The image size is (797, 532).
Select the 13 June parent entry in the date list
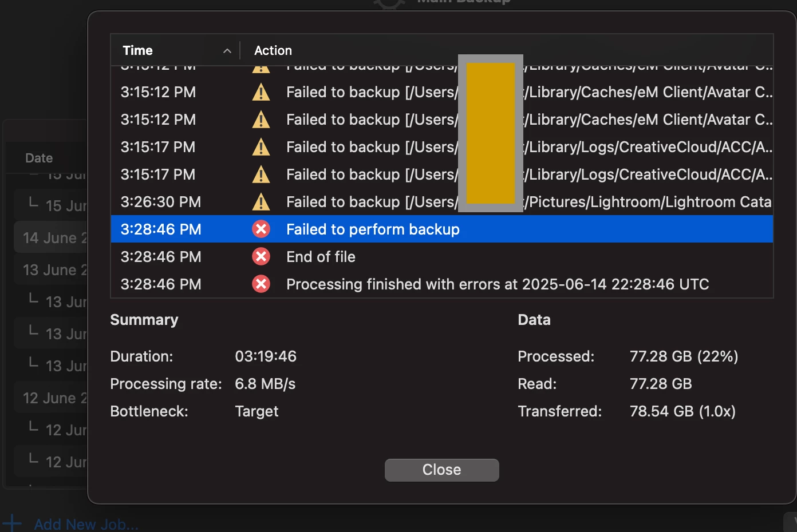click(50, 269)
